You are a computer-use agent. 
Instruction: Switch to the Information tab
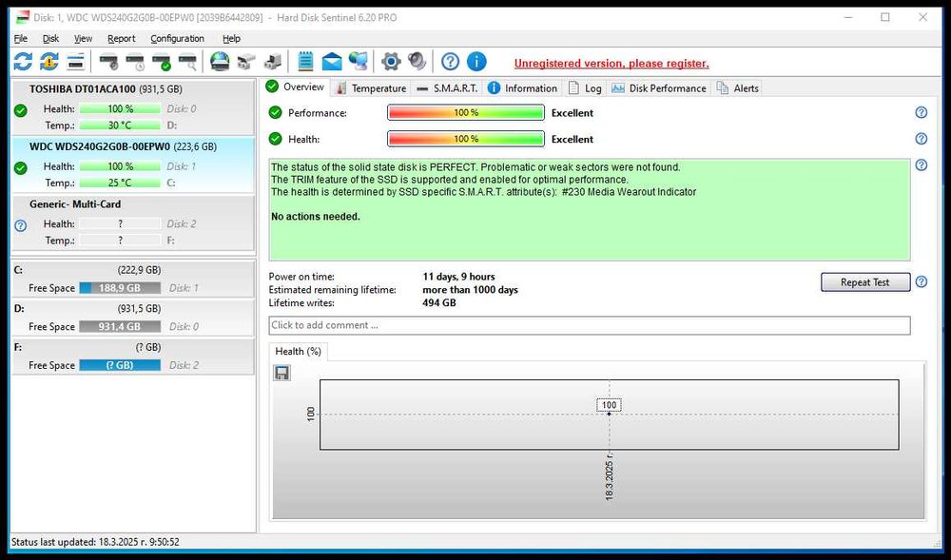[523, 87]
